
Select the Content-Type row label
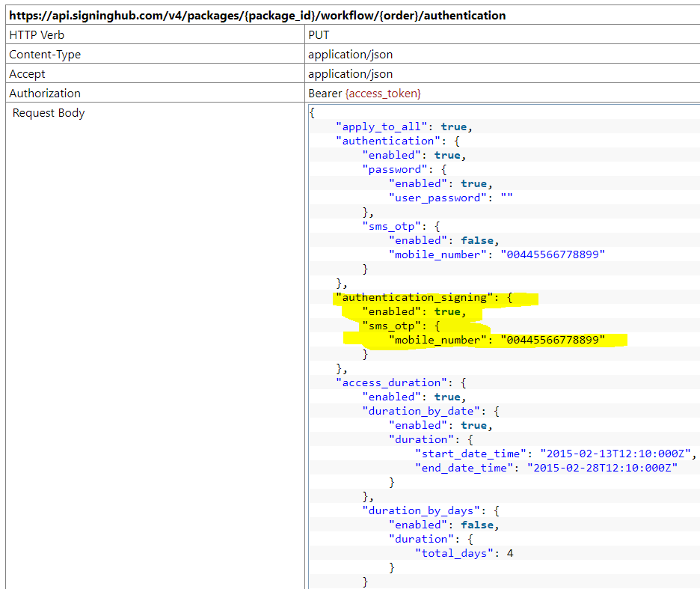pyautogui.click(x=45, y=55)
